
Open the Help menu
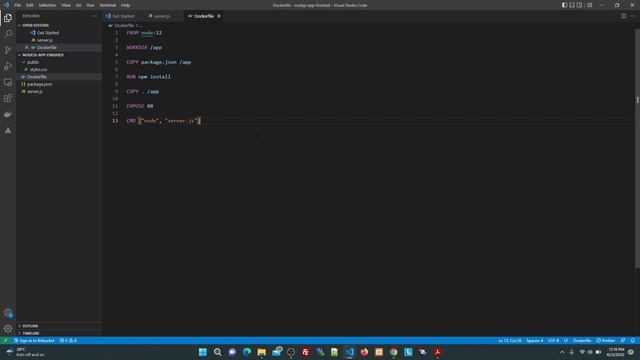pos(125,5)
